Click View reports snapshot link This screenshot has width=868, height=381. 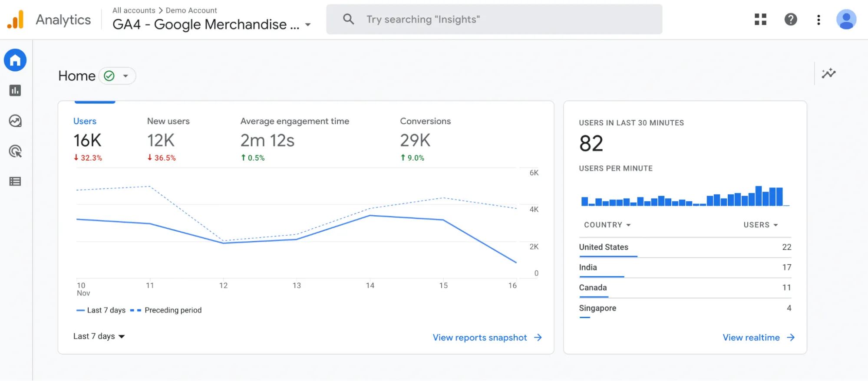pyautogui.click(x=480, y=338)
